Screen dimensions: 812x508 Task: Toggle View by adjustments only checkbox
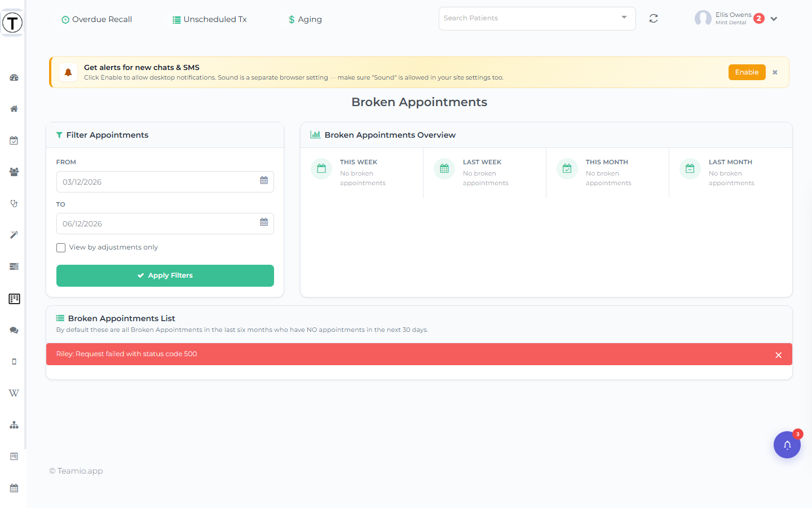click(x=61, y=248)
